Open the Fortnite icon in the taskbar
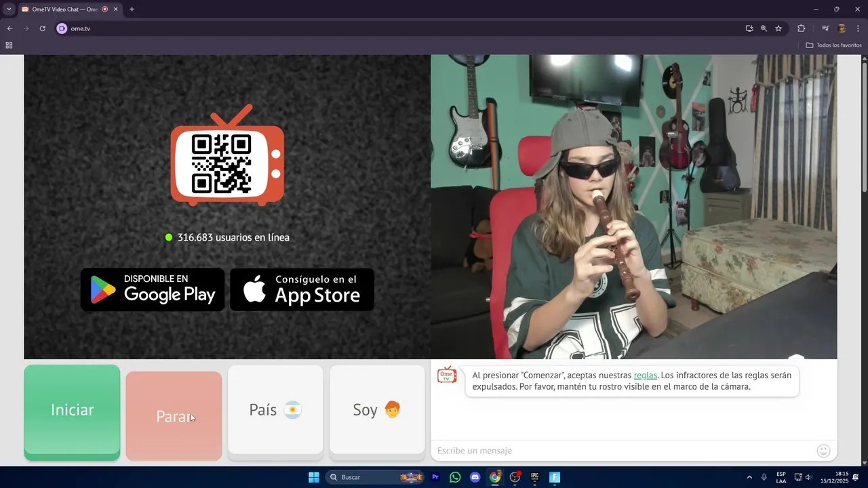This screenshot has height=488, width=868. click(x=555, y=477)
